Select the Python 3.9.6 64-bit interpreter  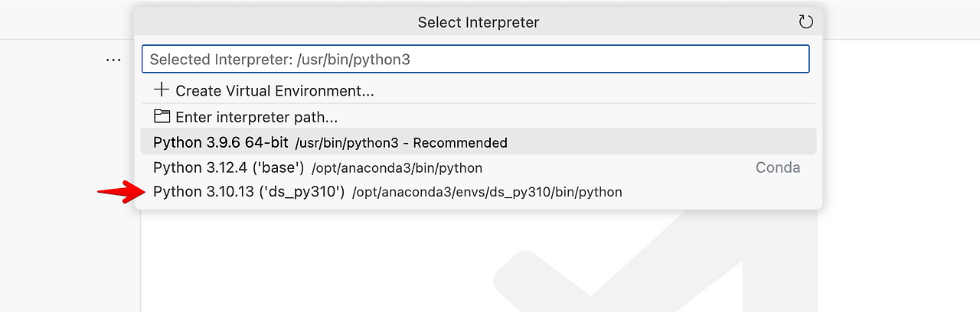220,142
